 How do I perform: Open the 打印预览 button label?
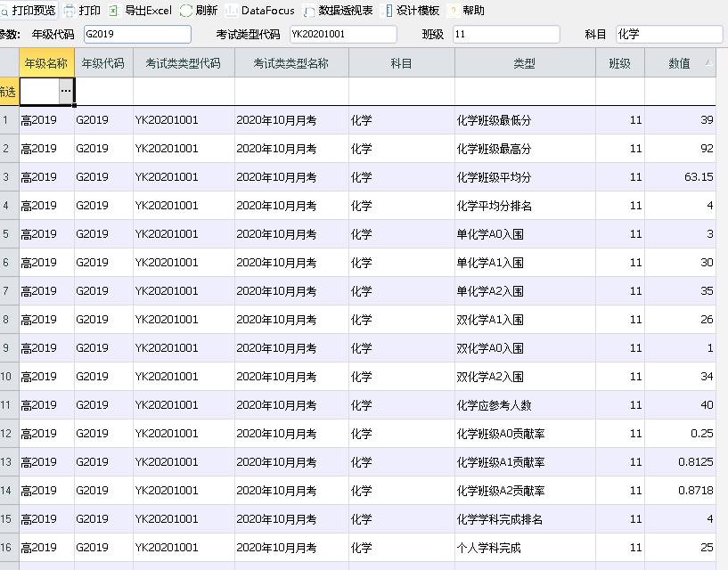[x=34, y=10]
